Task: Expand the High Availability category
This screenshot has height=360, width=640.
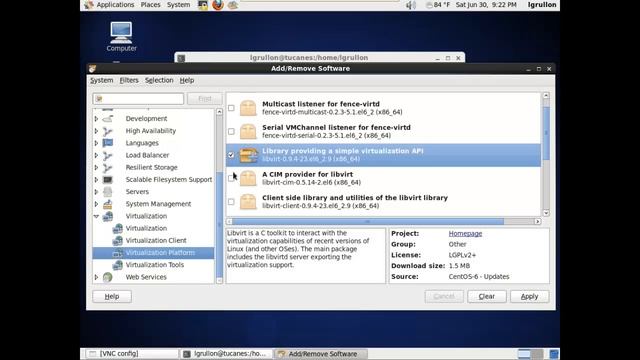Action: click(x=96, y=131)
